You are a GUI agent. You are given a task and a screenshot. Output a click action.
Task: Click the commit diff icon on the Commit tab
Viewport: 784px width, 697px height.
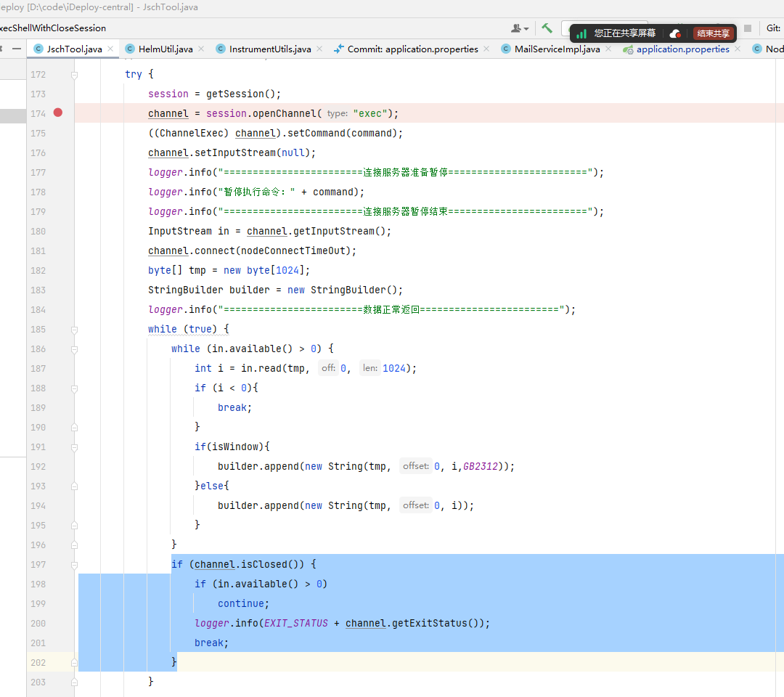[x=338, y=49]
